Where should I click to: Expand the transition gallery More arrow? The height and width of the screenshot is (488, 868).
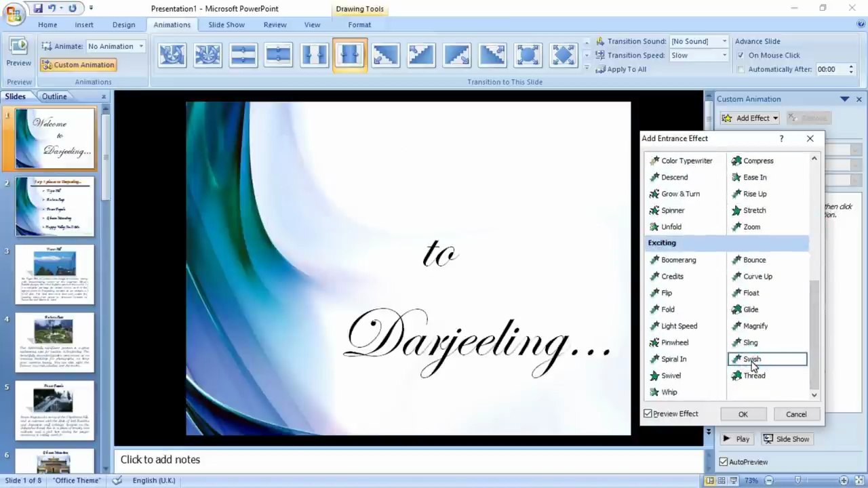(x=587, y=67)
